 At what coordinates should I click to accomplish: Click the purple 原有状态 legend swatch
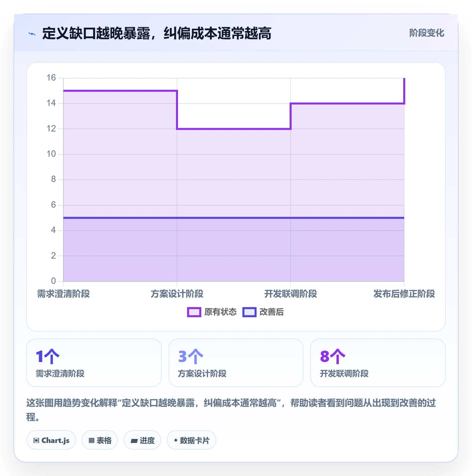[x=194, y=312]
